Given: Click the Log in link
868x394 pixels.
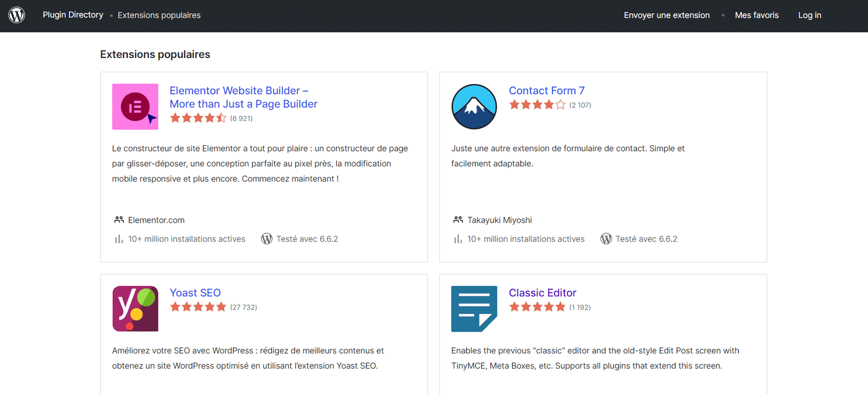Looking at the screenshot, I should (809, 15).
